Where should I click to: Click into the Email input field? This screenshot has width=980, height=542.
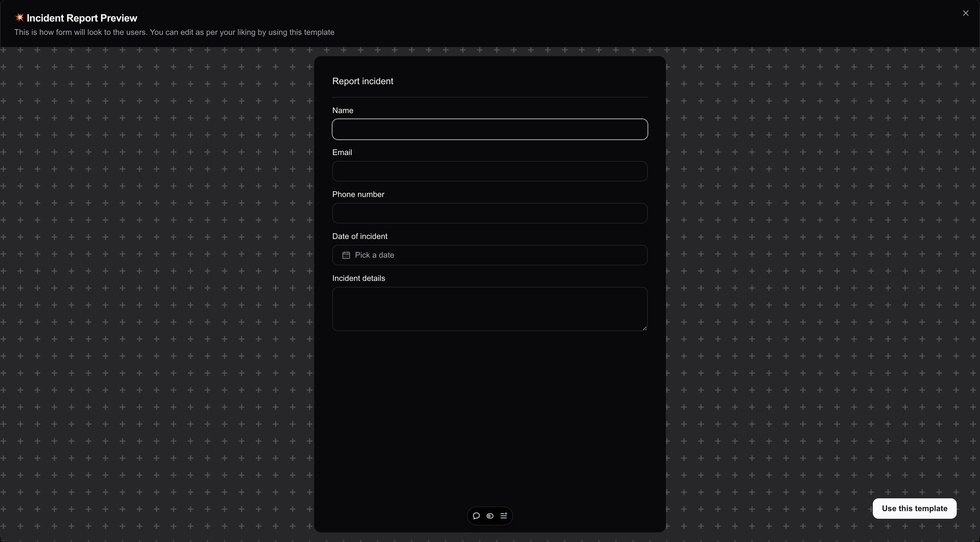pos(490,171)
